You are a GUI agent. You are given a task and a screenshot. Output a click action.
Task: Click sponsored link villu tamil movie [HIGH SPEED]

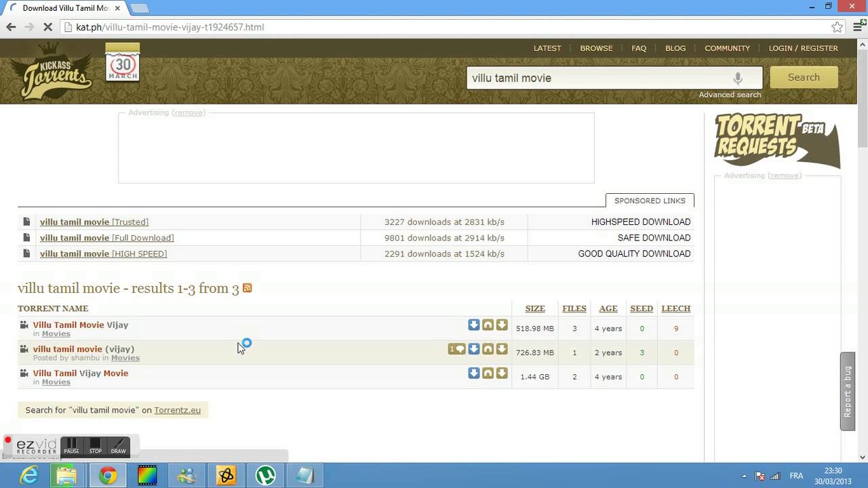103,253
